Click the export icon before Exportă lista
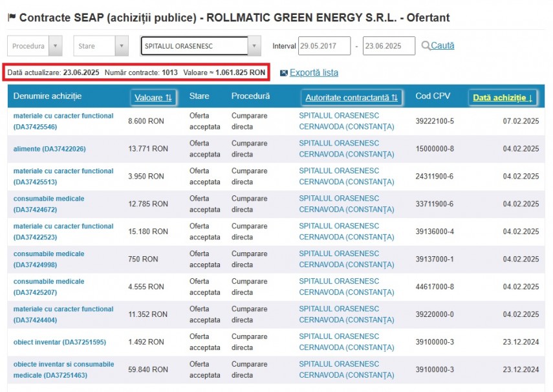553x392 pixels. 283,73
